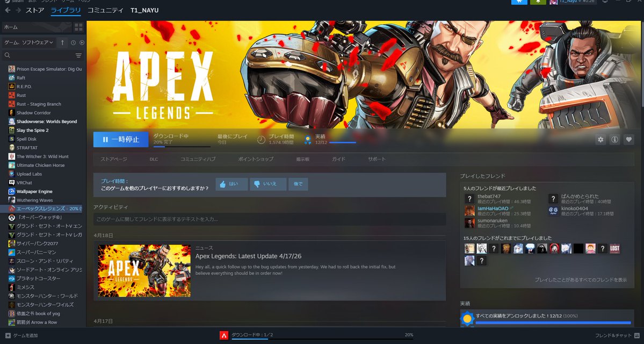Open the advanced filter options icon
The height and width of the screenshot is (344, 644).
(x=78, y=55)
